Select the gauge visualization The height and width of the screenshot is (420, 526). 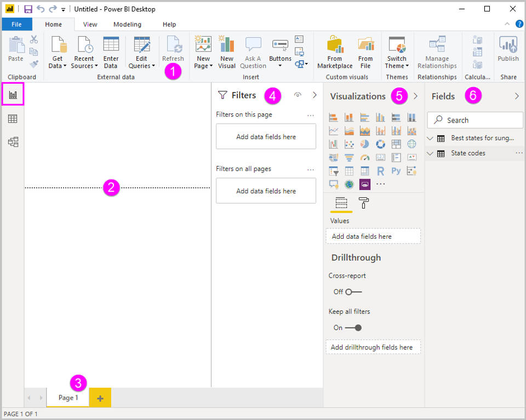[x=365, y=158]
